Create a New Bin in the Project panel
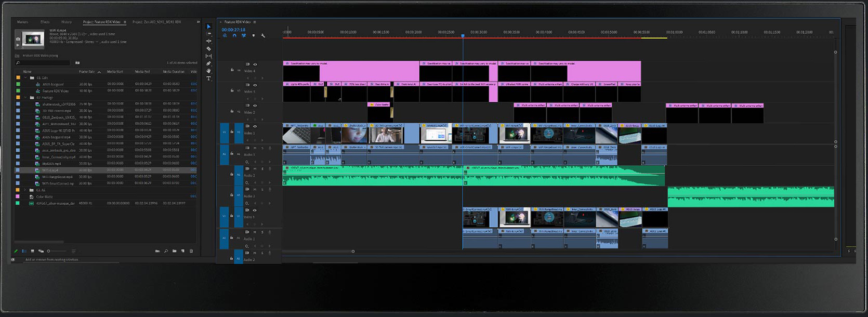 click(x=174, y=251)
